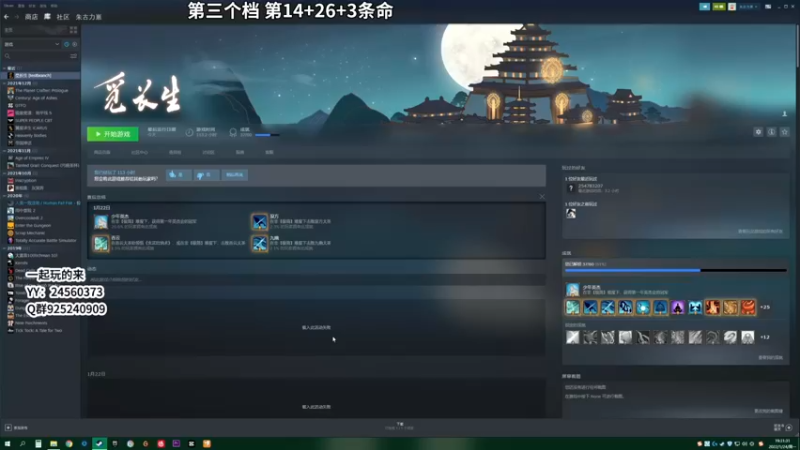View all friends who play link
This screenshot has height=450, width=800.
pos(760,231)
